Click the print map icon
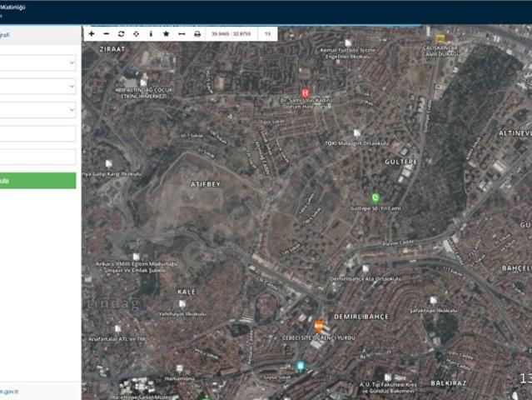The width and height of the screenshot is (532, 400). [197, 34]
